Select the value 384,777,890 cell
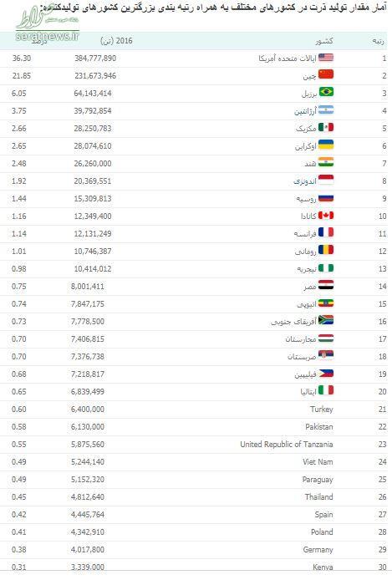 (95, 58)
